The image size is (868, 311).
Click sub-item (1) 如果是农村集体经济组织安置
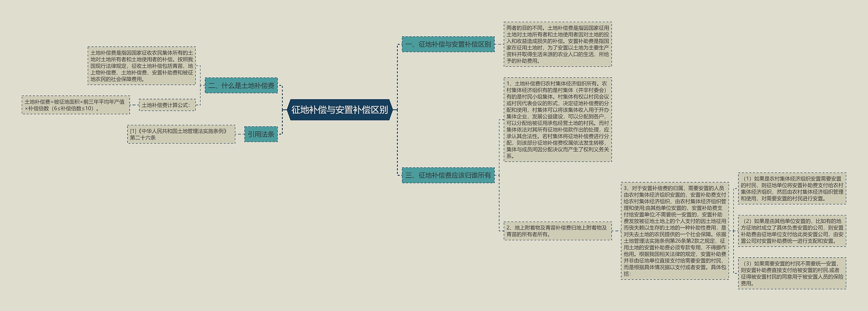pyautogui.click(x=792, y=188)
